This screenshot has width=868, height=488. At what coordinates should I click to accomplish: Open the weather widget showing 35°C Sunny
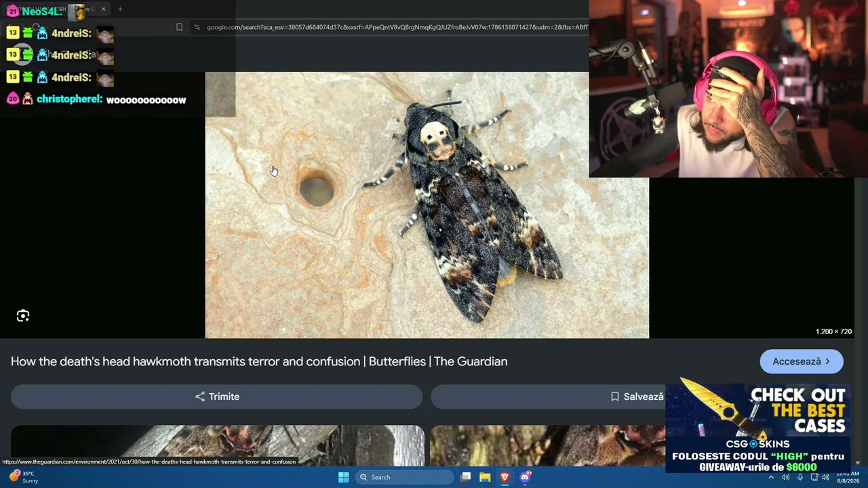pyautogui.click(x=23, y=477)
